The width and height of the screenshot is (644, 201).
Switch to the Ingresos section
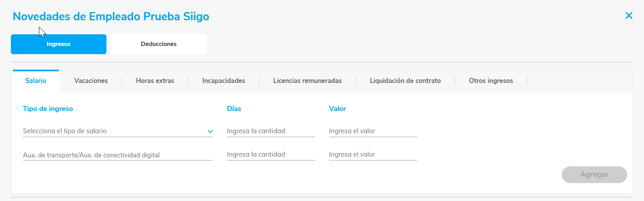pyautogui.click(x=58, y=44)
